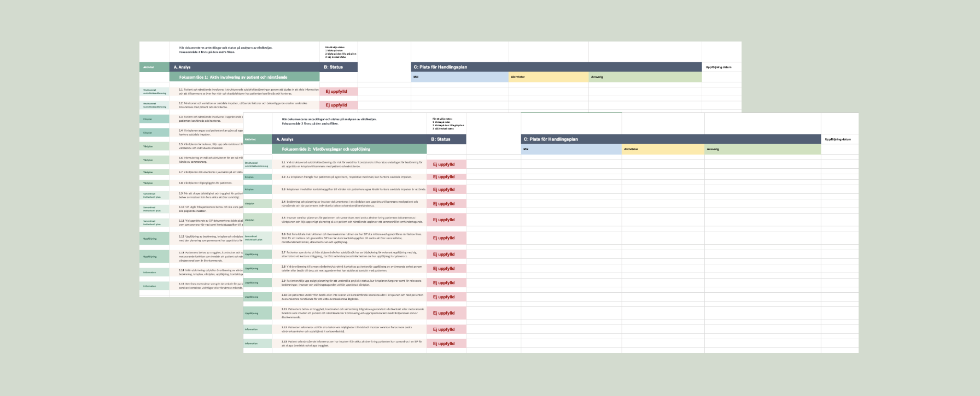
Task: Select row 1.2 text 'Förekomst och variation av suicidala impulser'
Action: pos(243,105)
